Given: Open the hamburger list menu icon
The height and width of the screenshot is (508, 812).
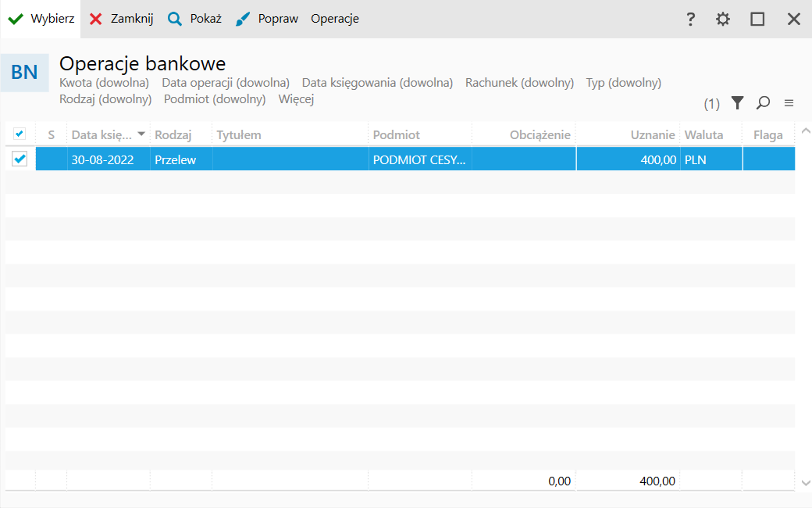Looking at the screenshot, I should pos(789,103).
